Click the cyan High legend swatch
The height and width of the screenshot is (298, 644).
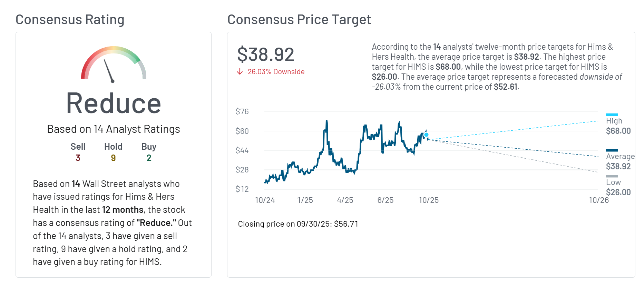pyautogui.click(x=612, y=115)
